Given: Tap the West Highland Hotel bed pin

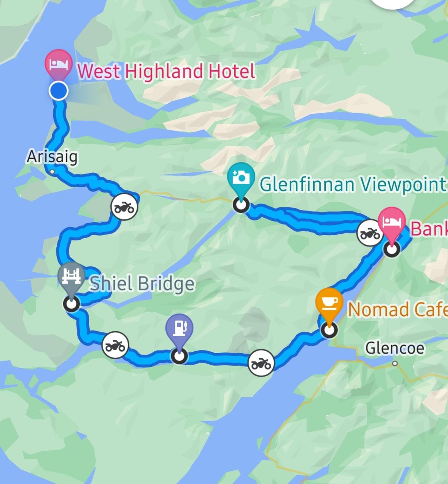Looking at the screenshot, I should pyautogui.click(x=59, y=64).
